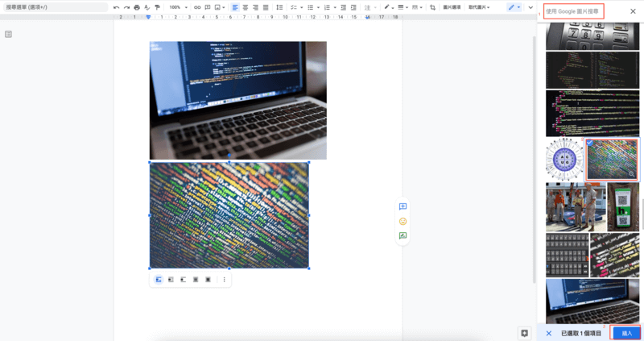Decrease paragraph indent
The image size is (644, 341).
click(x=344, y=7)
